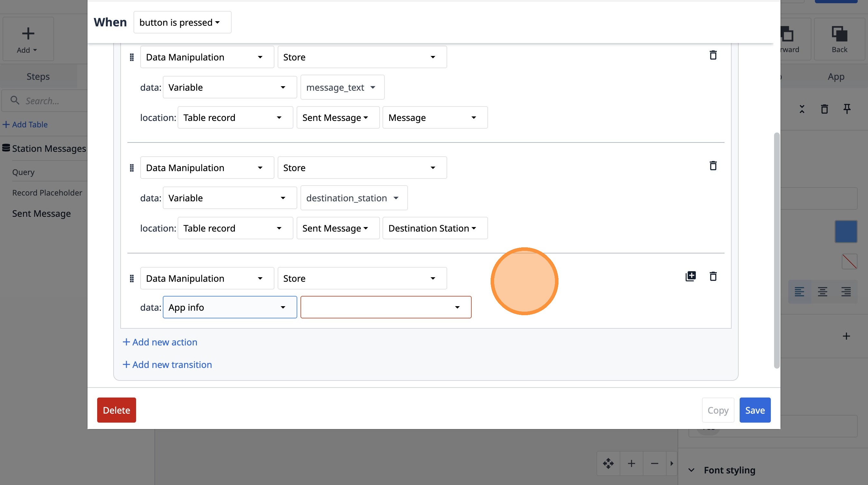Grab drag handle of first Data Manipulation row

(x=132, y=57)
